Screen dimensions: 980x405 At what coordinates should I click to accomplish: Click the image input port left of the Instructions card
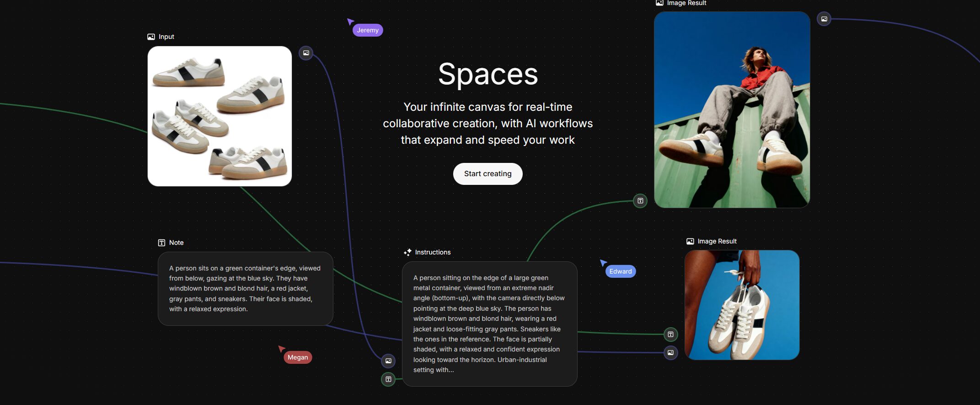(388, 361)
